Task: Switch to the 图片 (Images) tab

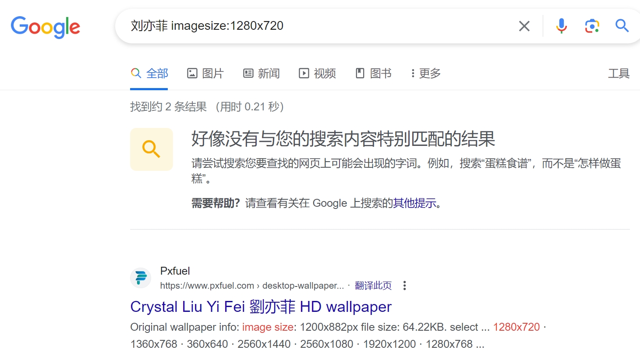Action: point(205,74)
